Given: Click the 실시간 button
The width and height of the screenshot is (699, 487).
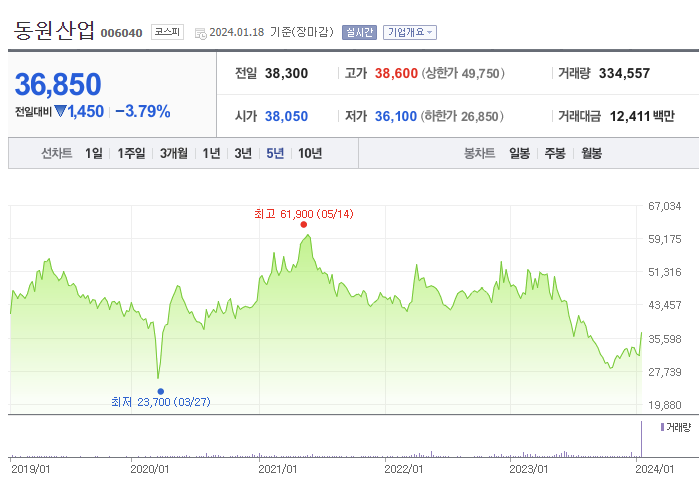Looking at the screenshot, I should pyautogui.click(x=359, y=33).
